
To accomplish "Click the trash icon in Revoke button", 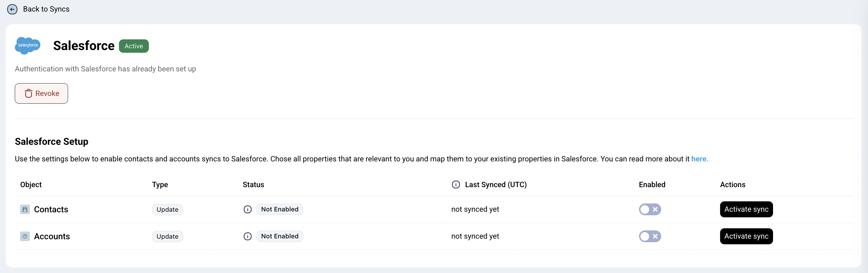I will click(29, 94).
